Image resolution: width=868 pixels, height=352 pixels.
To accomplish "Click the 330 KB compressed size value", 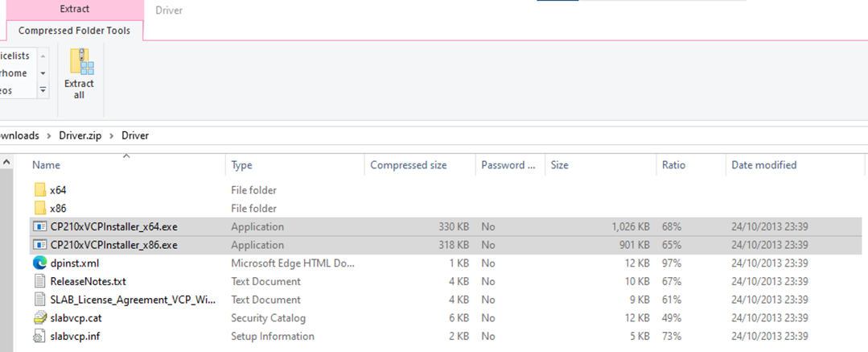I will 454,226.
